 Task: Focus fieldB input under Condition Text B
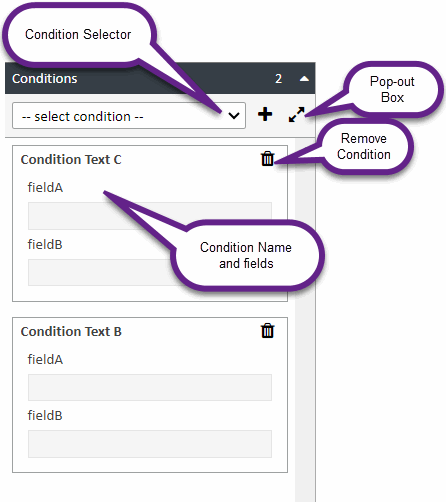pos(150,444)
